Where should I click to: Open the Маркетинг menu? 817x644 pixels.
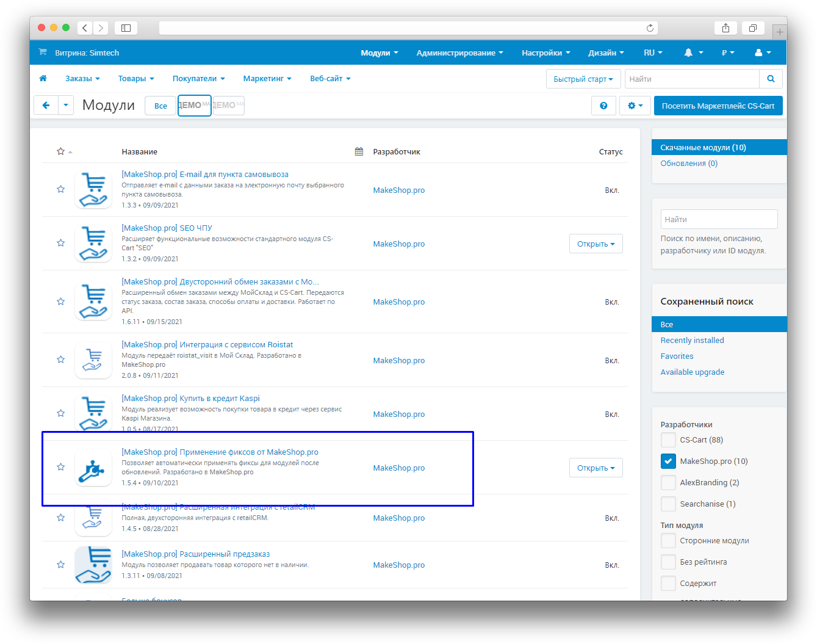pyautogui.click(x=267, y=79)
